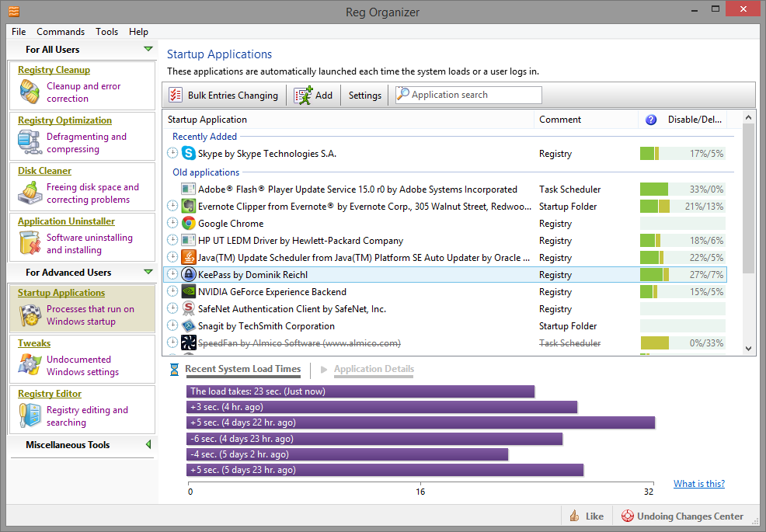Open Registry Cleanup from the sidebar icon
Screen dimensions: 766x532
click(x=29, y=92)
